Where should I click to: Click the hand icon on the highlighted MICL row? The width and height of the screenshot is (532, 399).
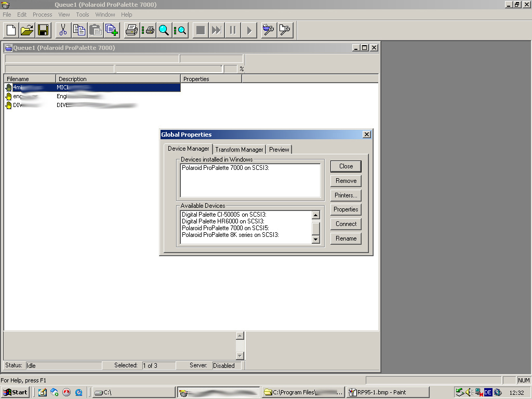click(x=8, y=87)
